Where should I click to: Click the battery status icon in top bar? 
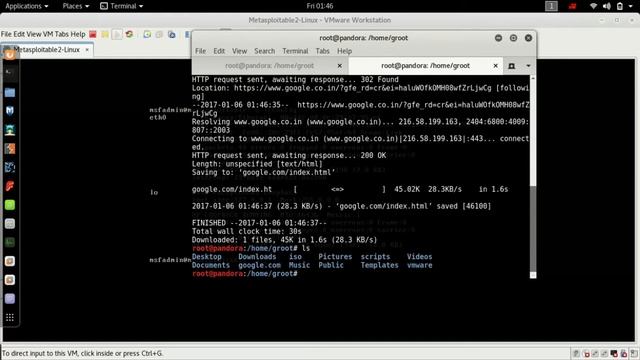620,6
